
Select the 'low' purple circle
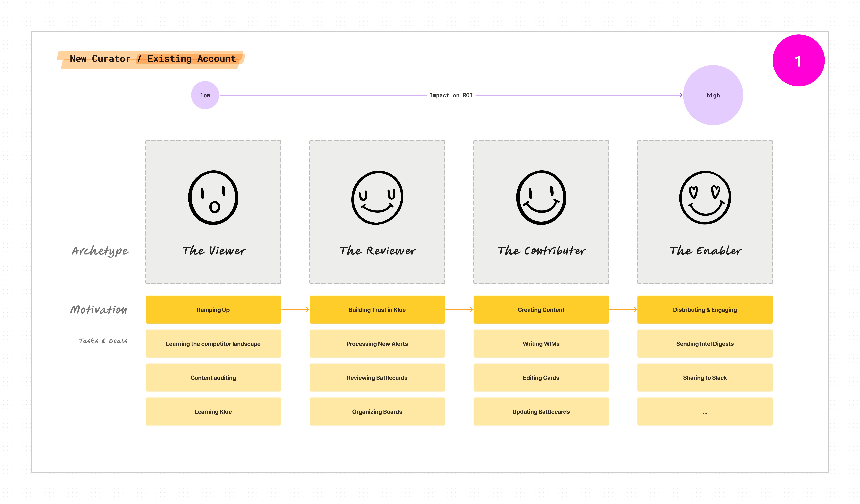[205, 95]
